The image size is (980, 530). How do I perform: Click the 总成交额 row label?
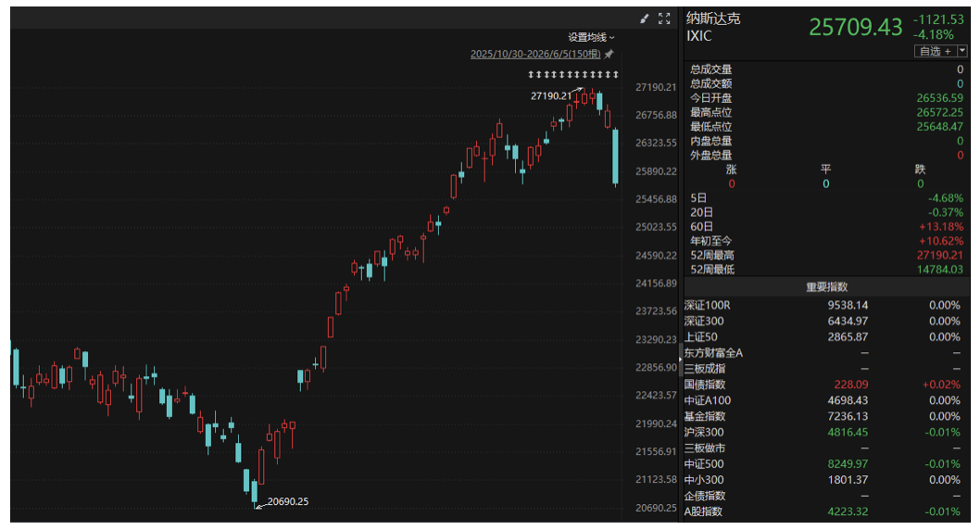(x=710, y=83)
